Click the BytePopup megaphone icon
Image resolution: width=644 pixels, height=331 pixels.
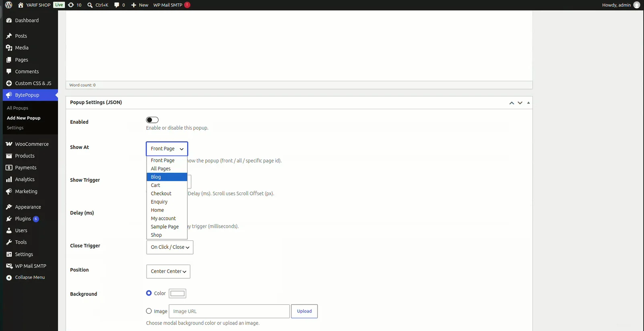pos(9,95)
